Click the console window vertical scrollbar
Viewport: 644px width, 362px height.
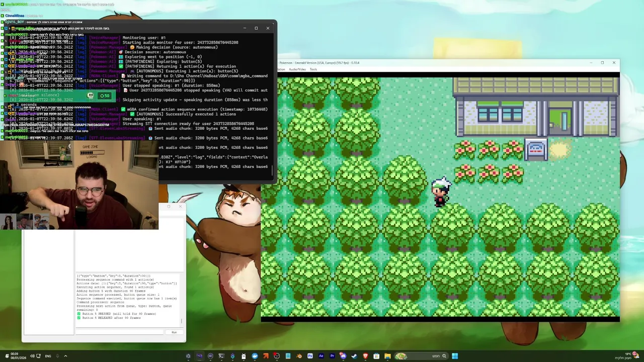(273, 171)
